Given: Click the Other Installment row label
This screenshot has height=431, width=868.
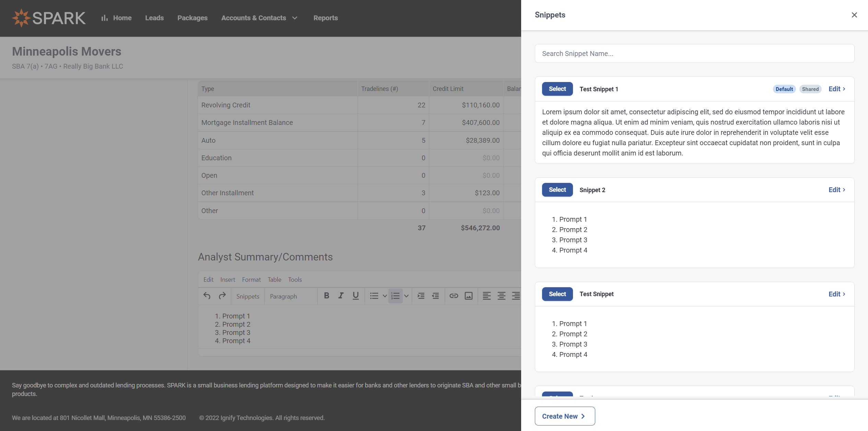Looking at the screenshot, I should tap(227, 193).
